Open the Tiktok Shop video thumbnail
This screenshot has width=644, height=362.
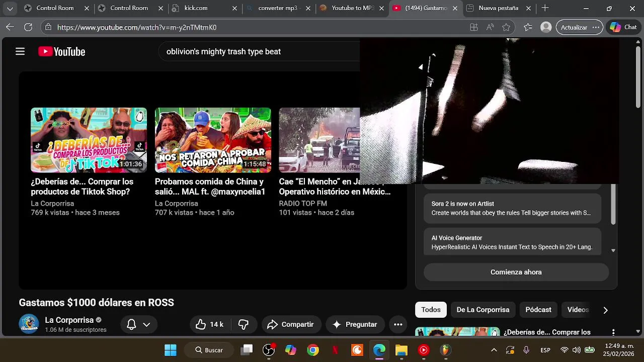click(89, 140)
